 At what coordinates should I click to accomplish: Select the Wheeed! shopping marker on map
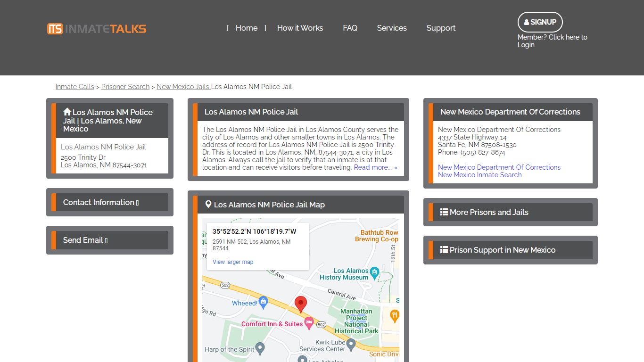point(263,302)
